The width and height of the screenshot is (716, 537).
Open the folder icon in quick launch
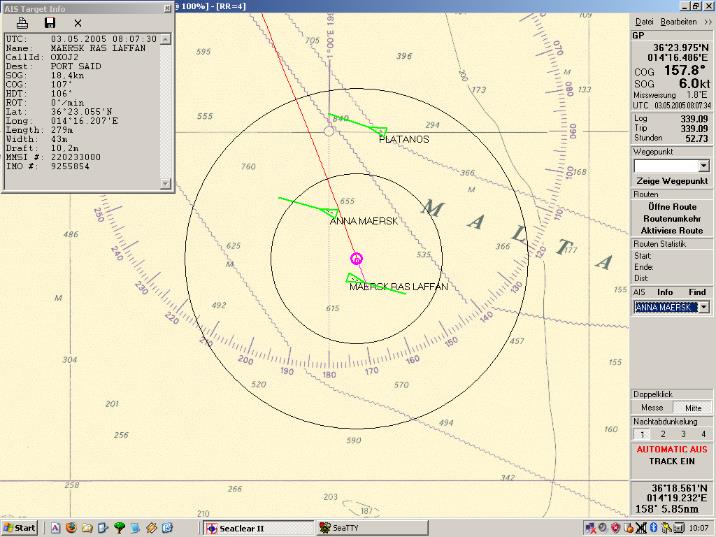click(x=87, y=528)
